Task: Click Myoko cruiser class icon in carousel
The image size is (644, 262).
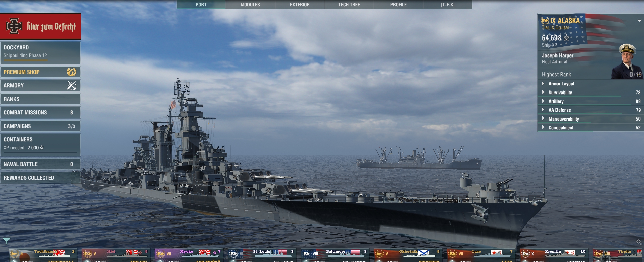Action: 160,254
